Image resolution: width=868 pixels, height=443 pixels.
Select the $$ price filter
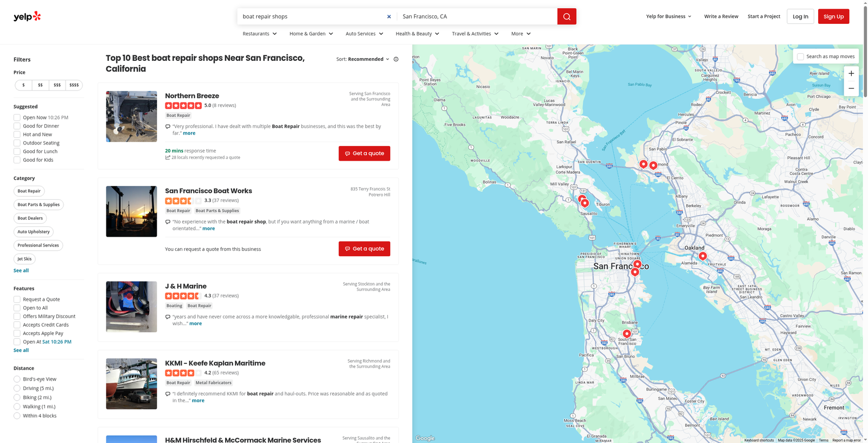tap(40, 85)
